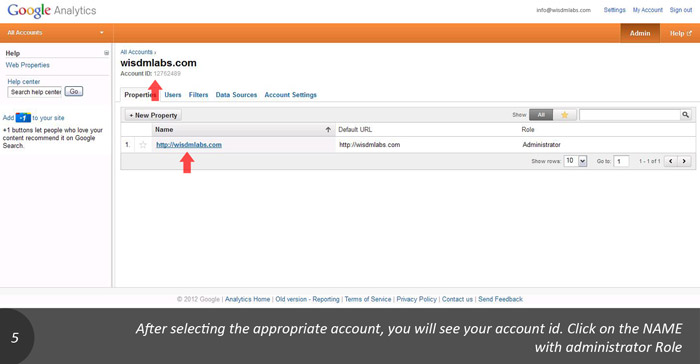The height and width of the screenshot is (364, 700).
Task: Open the All Accounts dropdown in orange bar
Action: coord(56,33)
